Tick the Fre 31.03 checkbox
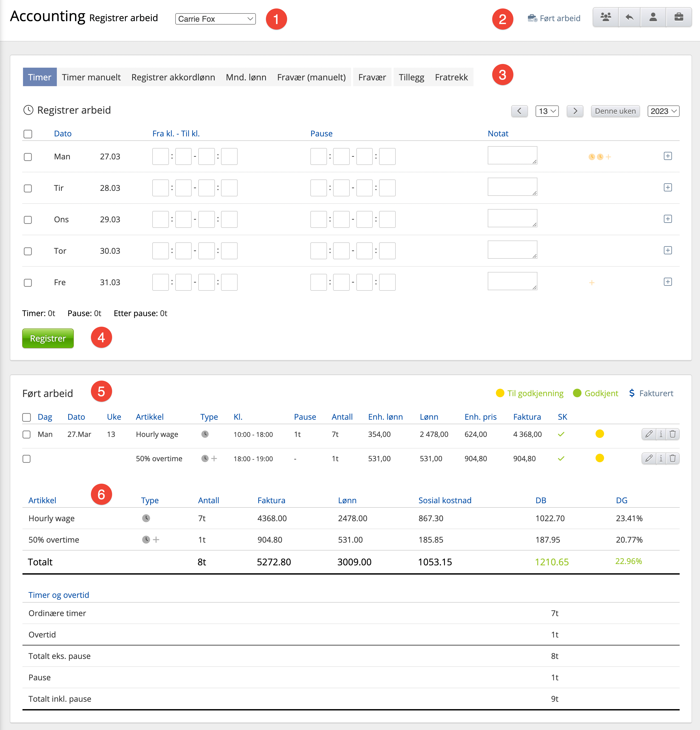The height and width of the screenshot is (730, 700). [x=28, y=283]
